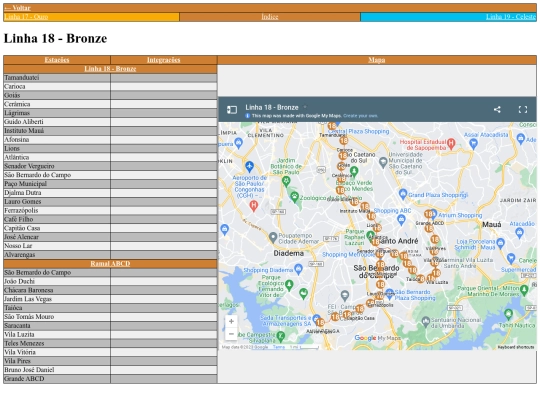The width and height of the screenshot is (540, 405).
Task: Click the Seda Transportes e Armazenagens pin
Action: click(x=316, y=319)
